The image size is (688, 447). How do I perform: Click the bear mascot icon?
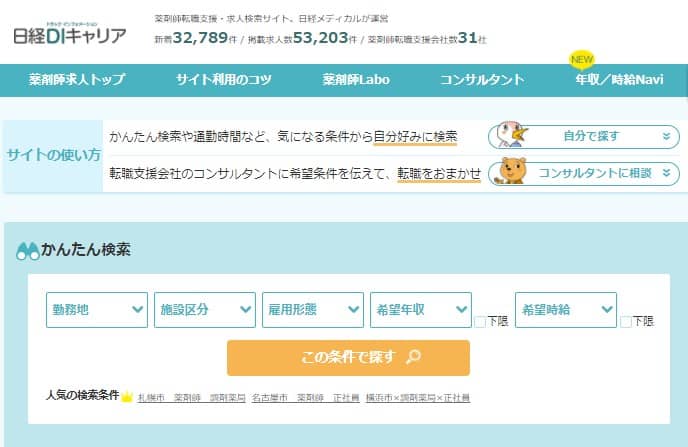[x=512, y=171]
